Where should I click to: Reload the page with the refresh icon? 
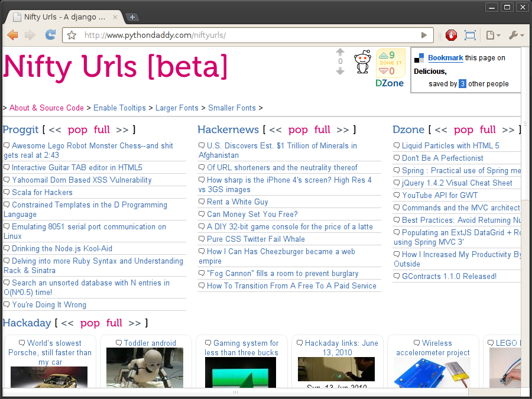pyautogui.click(x=50, y=35)
